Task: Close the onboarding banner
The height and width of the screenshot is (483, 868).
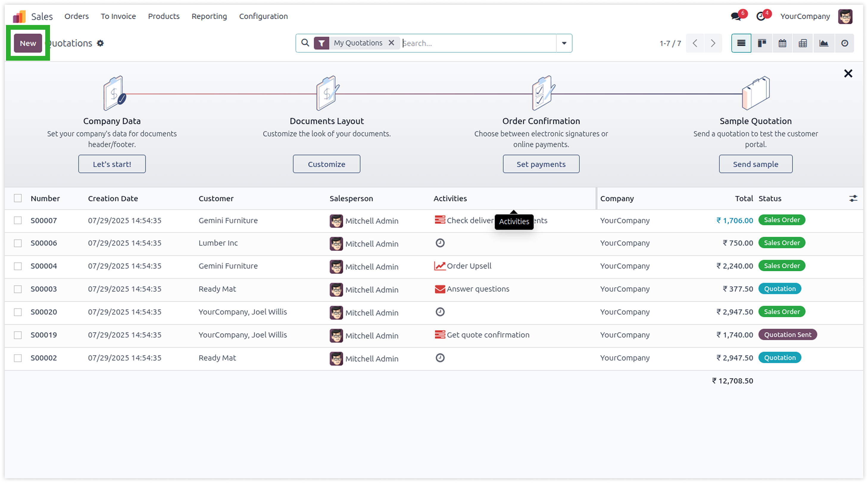Action: click(848, 73)
